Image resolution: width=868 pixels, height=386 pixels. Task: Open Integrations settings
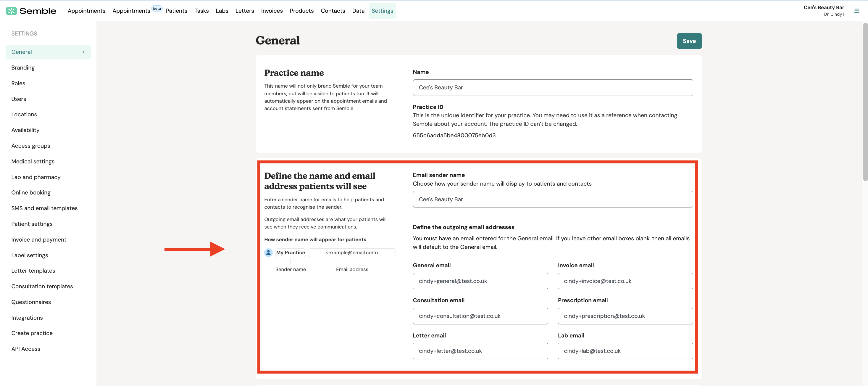[x=27, y=318]
